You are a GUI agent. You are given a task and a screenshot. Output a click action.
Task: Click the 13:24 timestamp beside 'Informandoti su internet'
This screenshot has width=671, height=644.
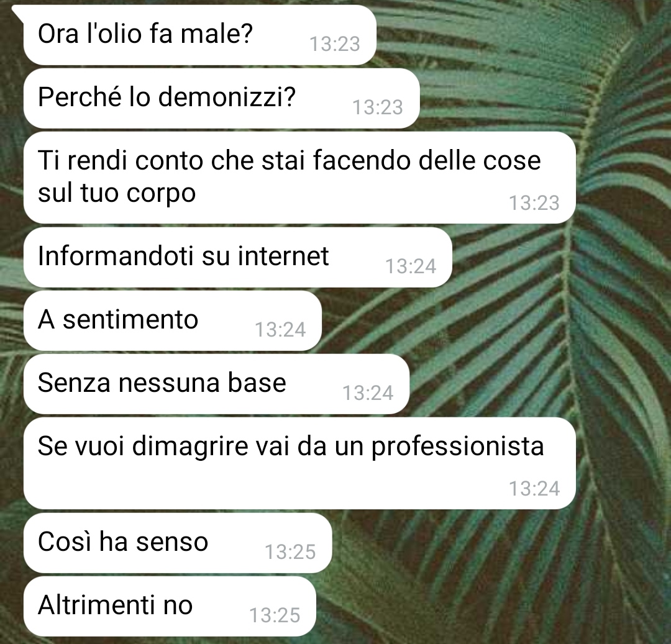(411, 266)
